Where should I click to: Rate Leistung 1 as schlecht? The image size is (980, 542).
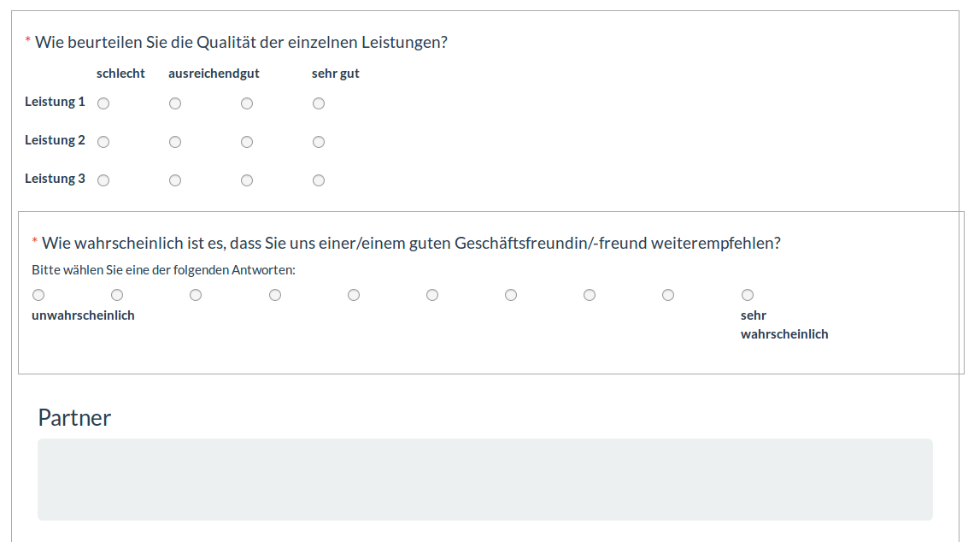pyautogui.click(x=103, y=103)
